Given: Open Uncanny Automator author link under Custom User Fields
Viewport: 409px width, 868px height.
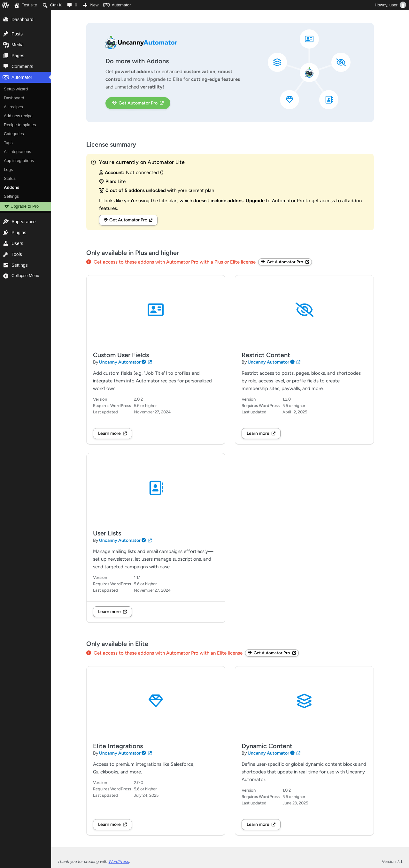Looking at the screenshot, I should point(120,362).
